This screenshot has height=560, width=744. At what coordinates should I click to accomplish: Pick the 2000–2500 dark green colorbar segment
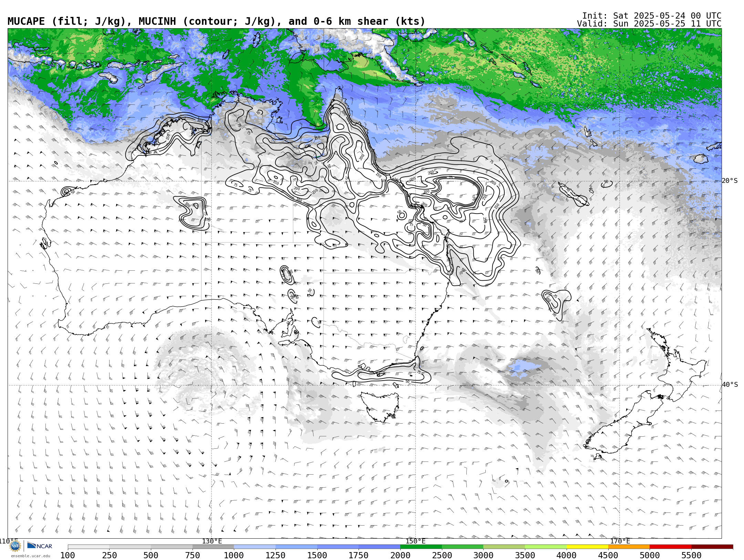421,547
